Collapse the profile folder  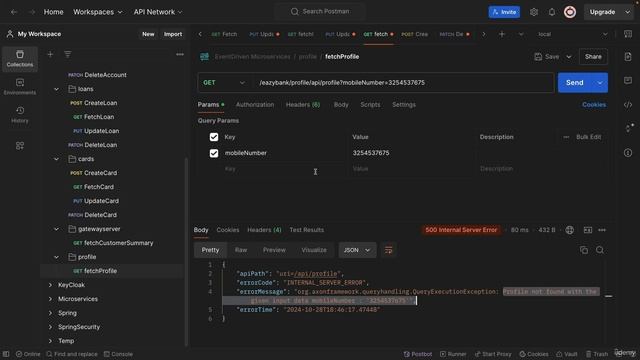point(56,257)
